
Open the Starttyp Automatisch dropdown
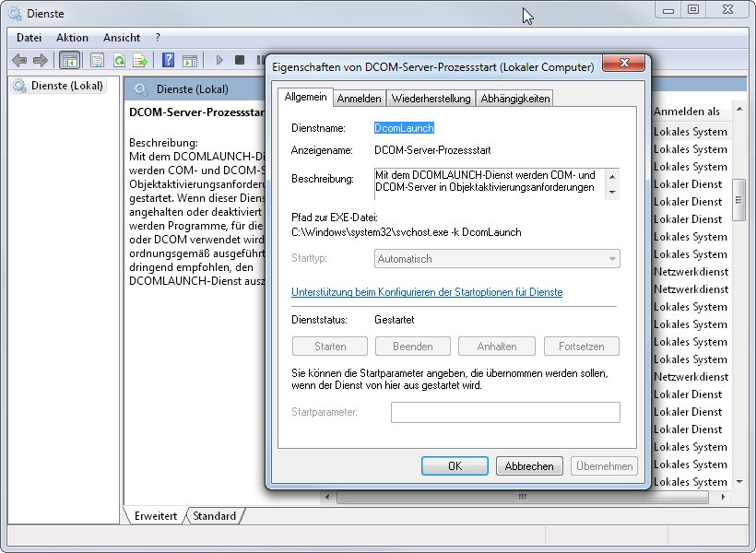(x=497, y=259)
